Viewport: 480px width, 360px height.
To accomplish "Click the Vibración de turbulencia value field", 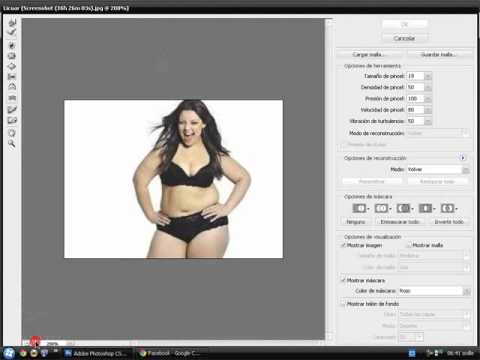I will tap(415, 121).
